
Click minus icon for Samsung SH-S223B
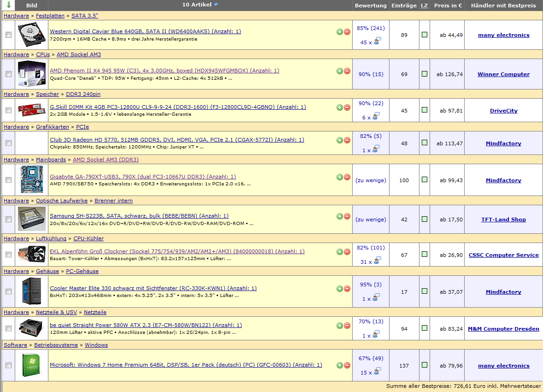click(347, 216)
